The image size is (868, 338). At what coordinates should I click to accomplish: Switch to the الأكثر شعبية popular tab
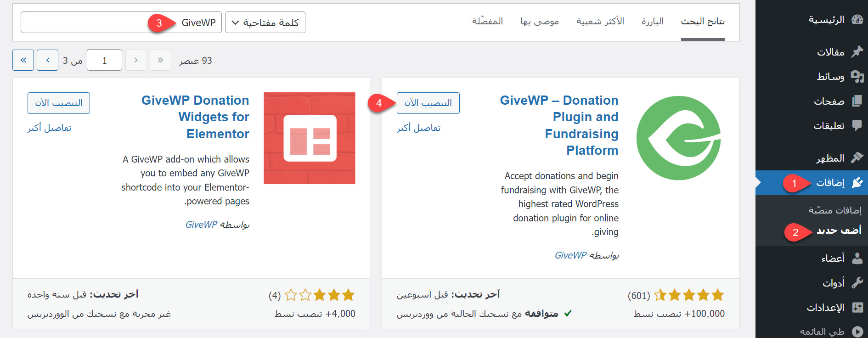click(x=600, y=22)
